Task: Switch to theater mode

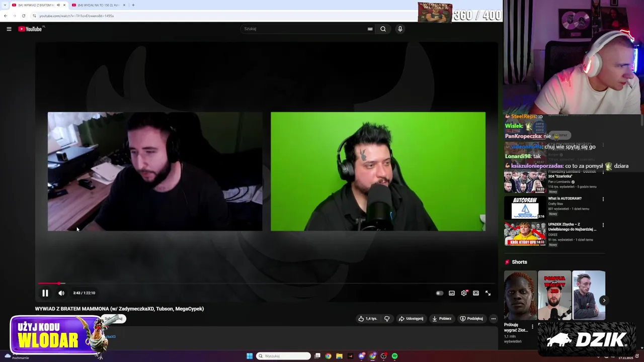Action: click(x=476, y=293)
